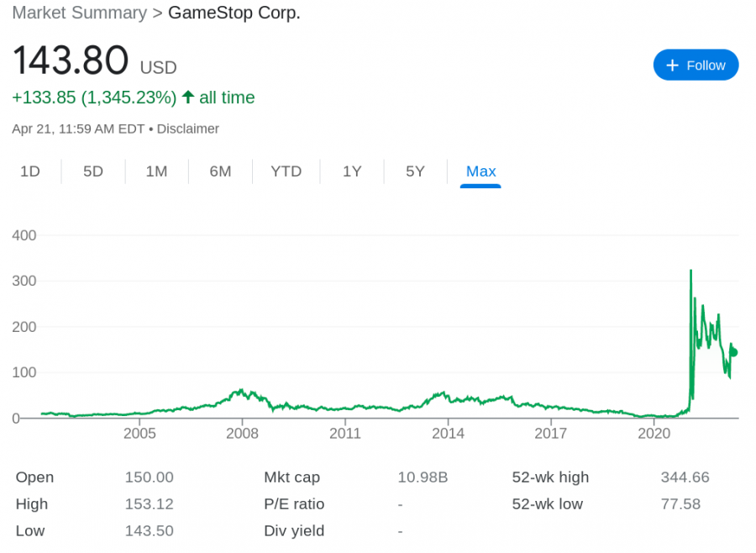The image size is (756, 553).
Task: Click the 300 y-axis label
Action: 24,281
